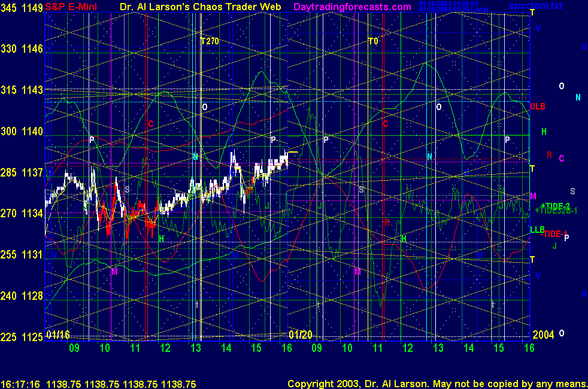
Task: Click the 225 1125 price axis label
Action: (x=22, y=338)
